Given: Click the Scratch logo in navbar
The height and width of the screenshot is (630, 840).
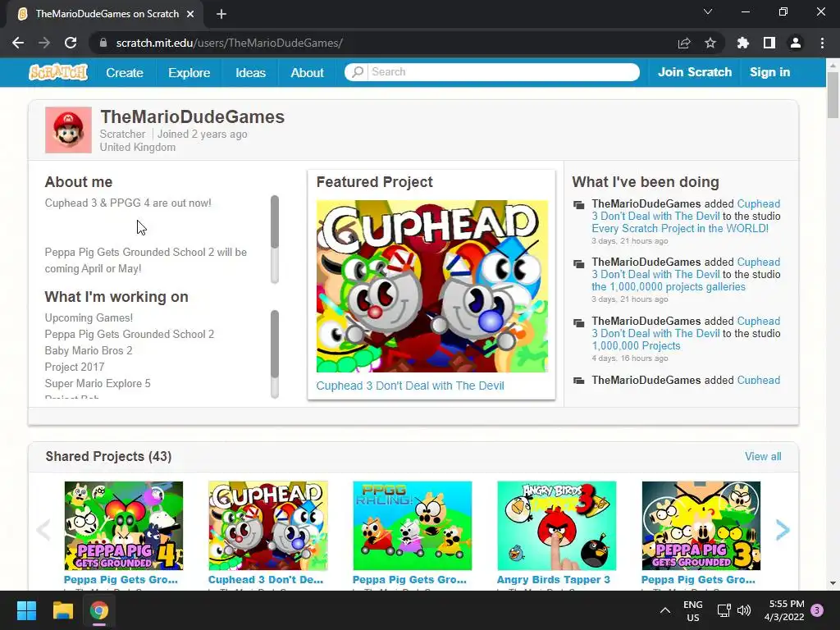Looking at the screenshot, I should [x=58, y=72].
